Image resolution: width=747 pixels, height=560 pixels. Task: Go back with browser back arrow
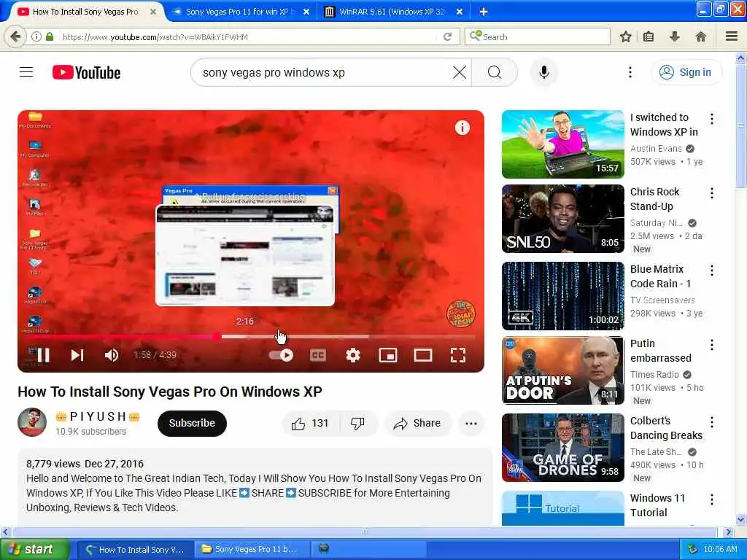(15, 36)
